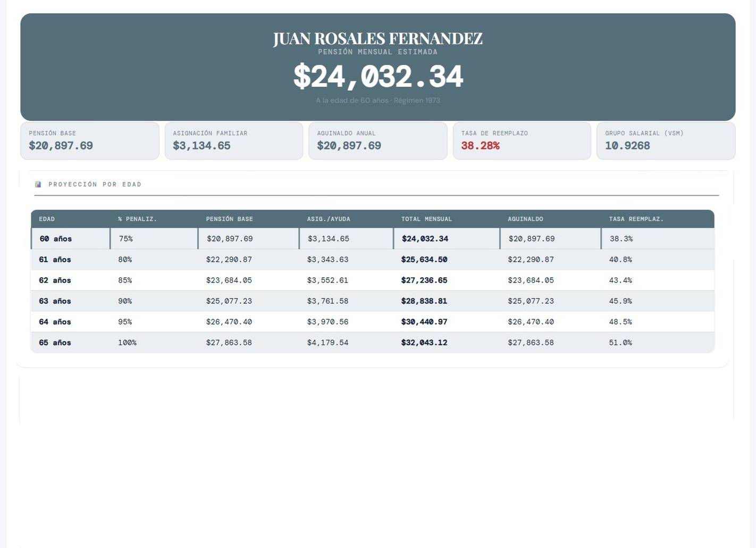Click the Pensión Mensual Estimada label
Screen dimensions: 756x548
pos(378,52)
